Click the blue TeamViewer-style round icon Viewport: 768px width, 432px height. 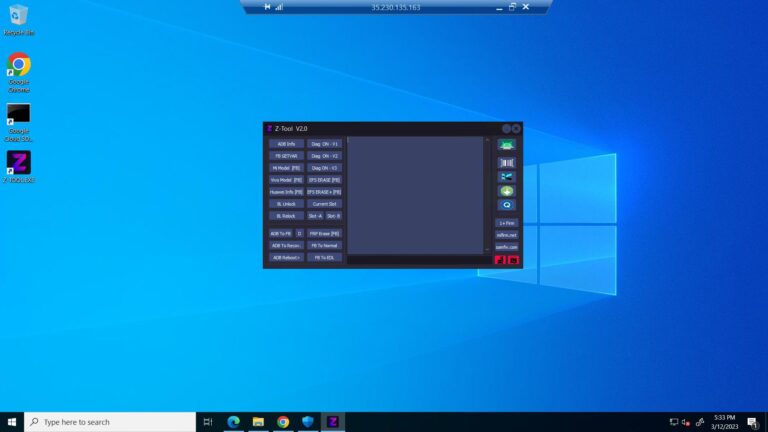(x=506, y=205)
